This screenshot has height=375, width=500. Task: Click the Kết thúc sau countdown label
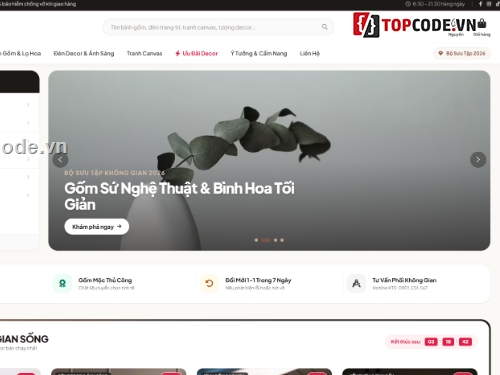(x=405, y=342)
